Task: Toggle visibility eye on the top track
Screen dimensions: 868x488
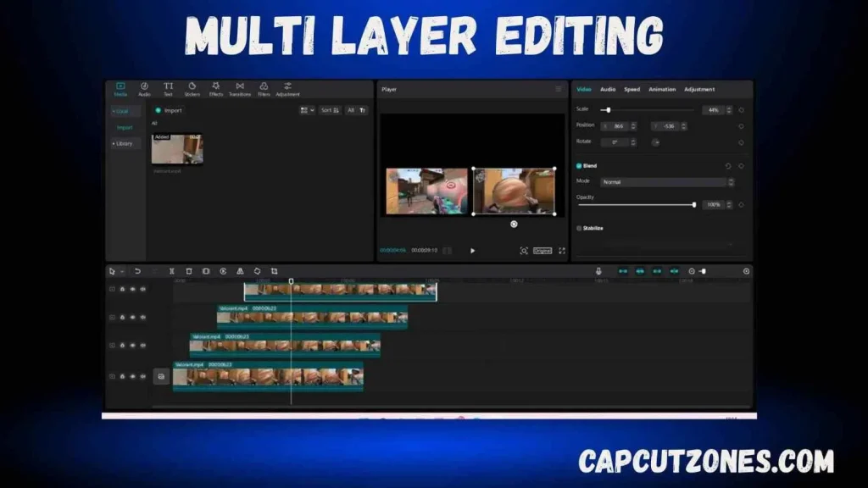Action: click(132, 289)
